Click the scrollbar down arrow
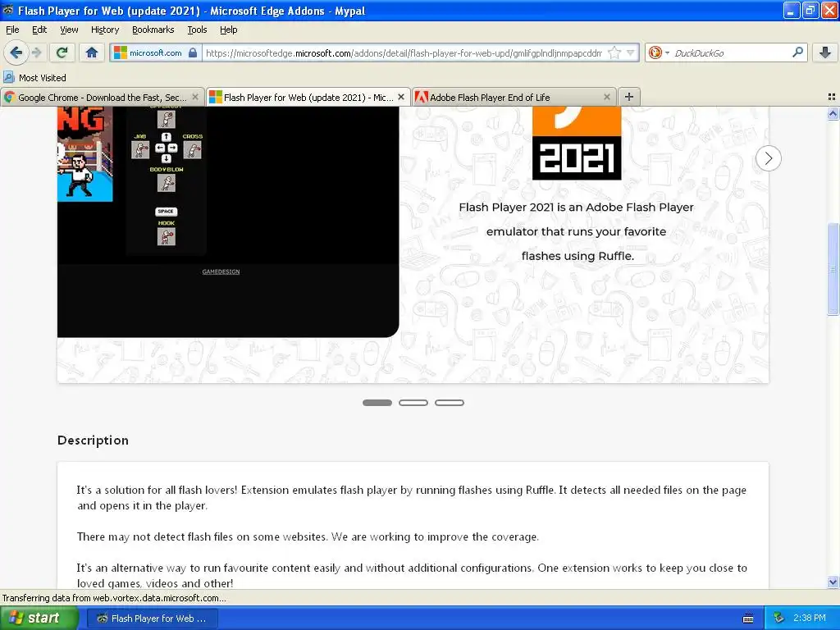 coord(833,582)
